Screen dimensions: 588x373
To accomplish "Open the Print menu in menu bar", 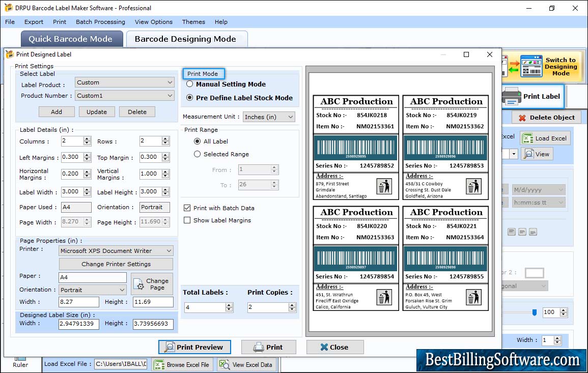I will 59,22.
